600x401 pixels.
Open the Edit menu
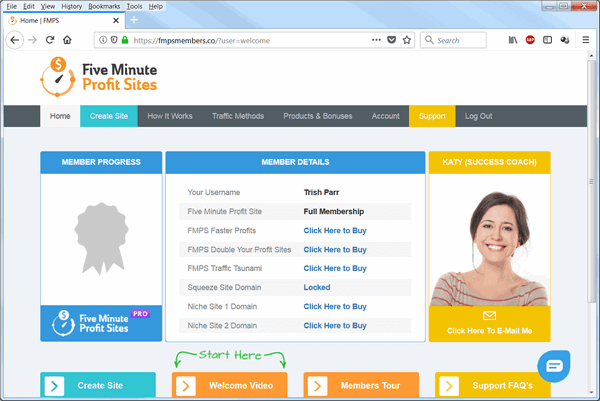(29, 6)
